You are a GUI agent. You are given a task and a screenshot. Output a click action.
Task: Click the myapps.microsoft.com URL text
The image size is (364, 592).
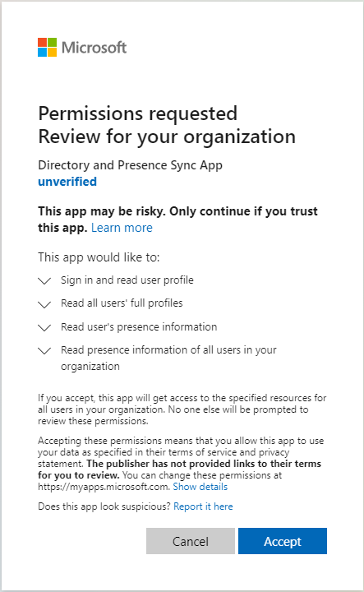coord(104,487)
